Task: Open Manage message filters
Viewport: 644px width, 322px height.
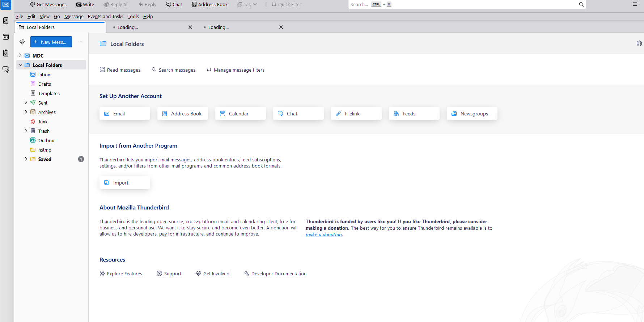Action: [236, 70]
